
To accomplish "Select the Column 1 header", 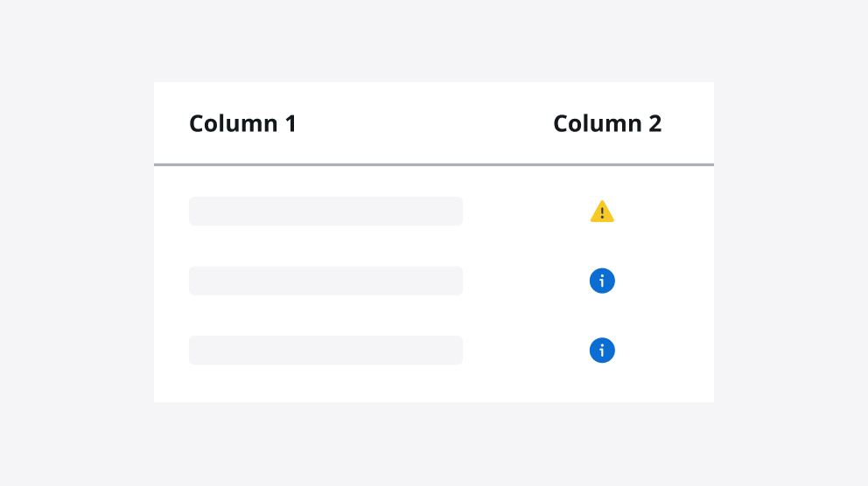I will [242, 123].
